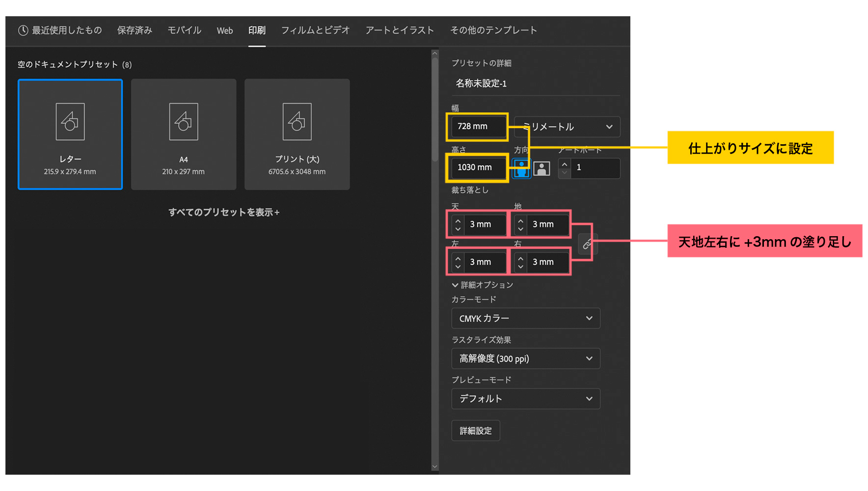Select the A4 preset thumbnail

(x=184, y=134)
